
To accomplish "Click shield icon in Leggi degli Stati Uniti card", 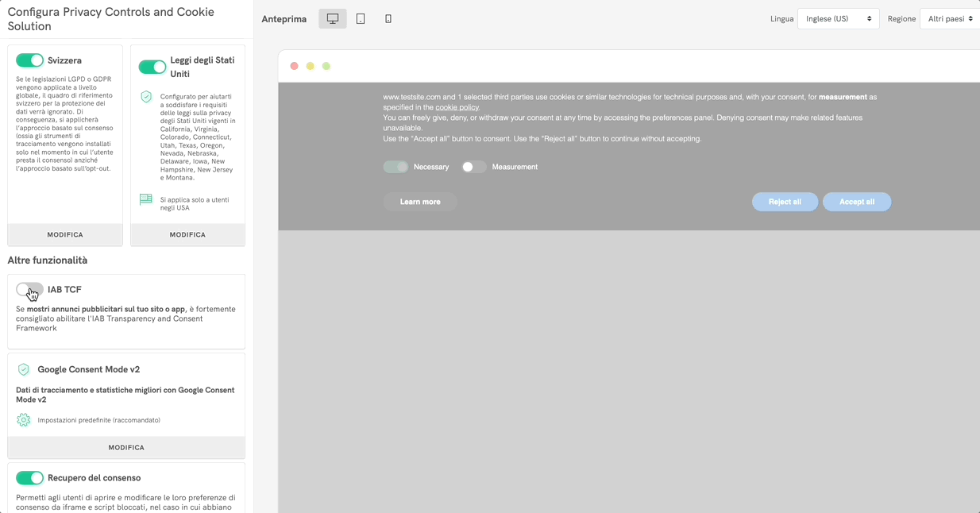I will [146, 97].
